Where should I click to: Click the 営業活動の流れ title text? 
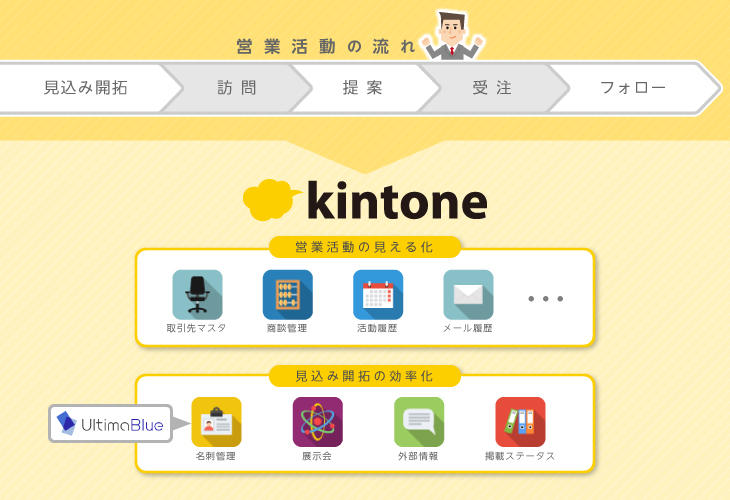(x=325, y=47)
